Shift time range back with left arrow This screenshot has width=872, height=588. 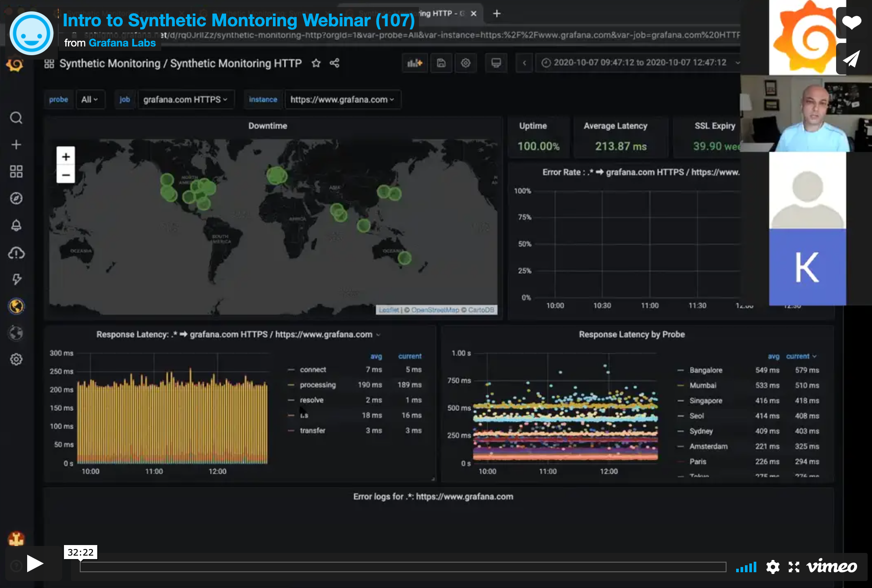[524, 63]
